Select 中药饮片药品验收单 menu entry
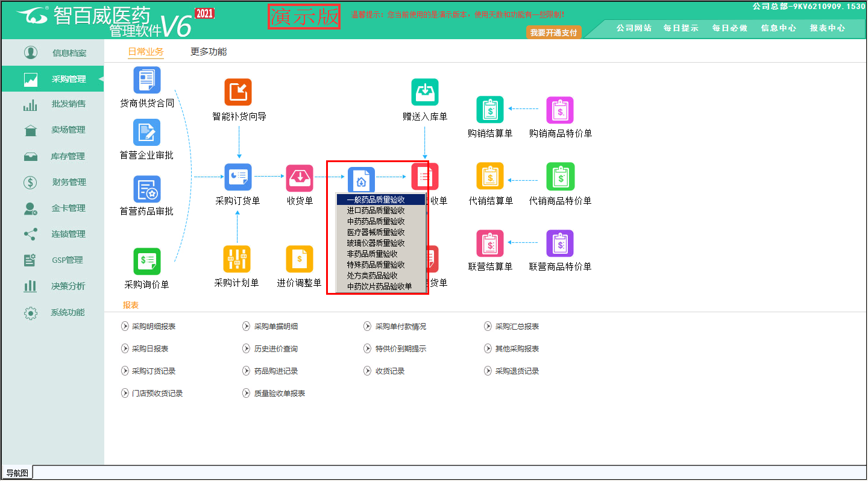This screenshot has width=868, height=481. click(379, 286)
